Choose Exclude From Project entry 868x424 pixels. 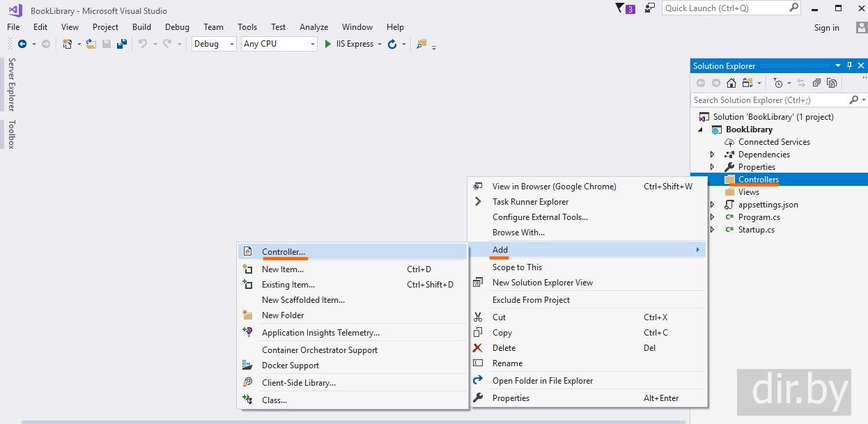click(587, 299)
